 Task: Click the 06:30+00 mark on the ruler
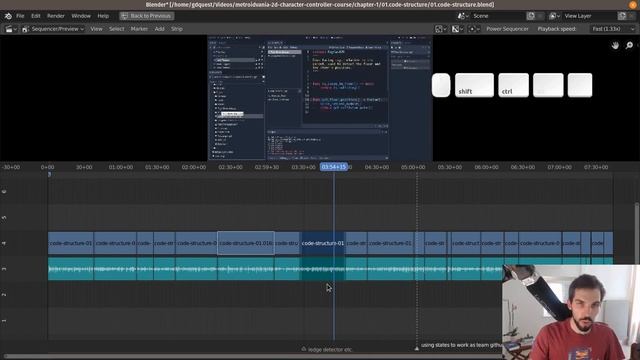pyautogui.click(x=523, y=167)
